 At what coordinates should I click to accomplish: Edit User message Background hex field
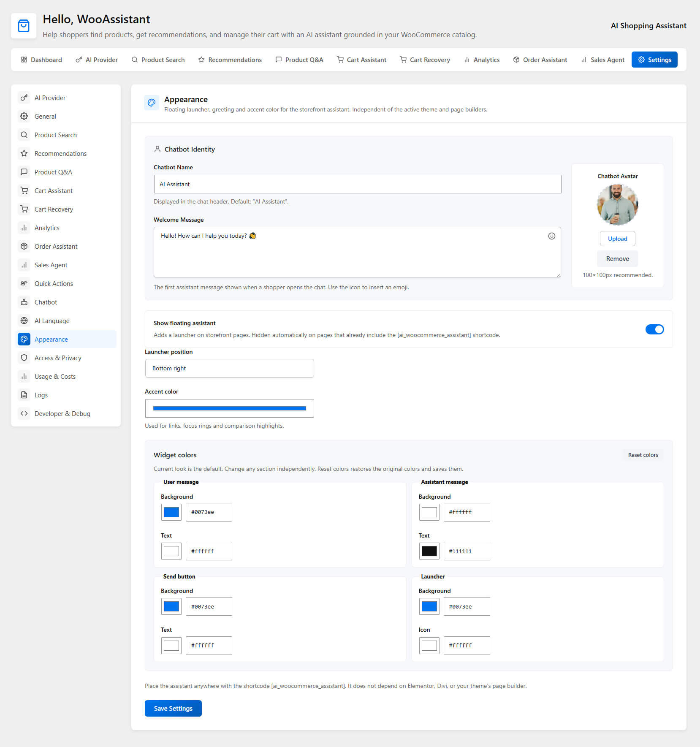(x=209, y=512)
